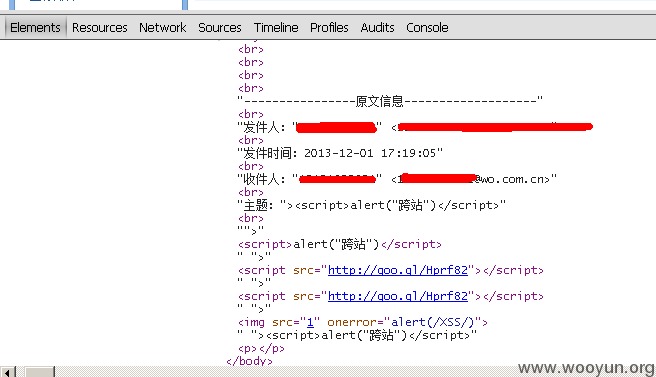
Task: Switch to the Elements tab
Action: [x=35, y=28]
